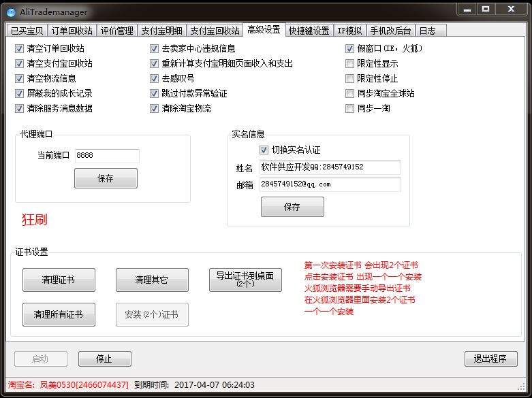Screen dimensions: 532x398
Task: Go to the 快捷键设置 tab
Action: [309, 31]
